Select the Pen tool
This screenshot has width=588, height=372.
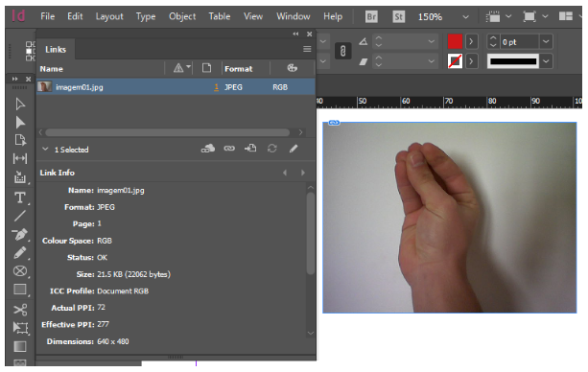20,234
